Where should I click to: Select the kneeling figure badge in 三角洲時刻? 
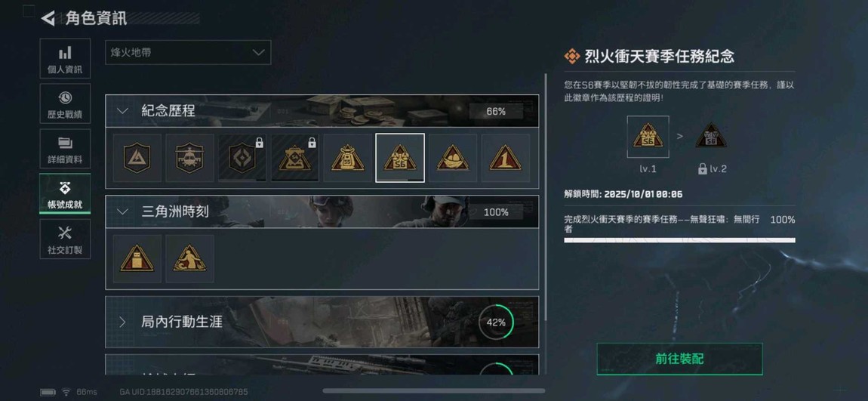pos(190,259)
